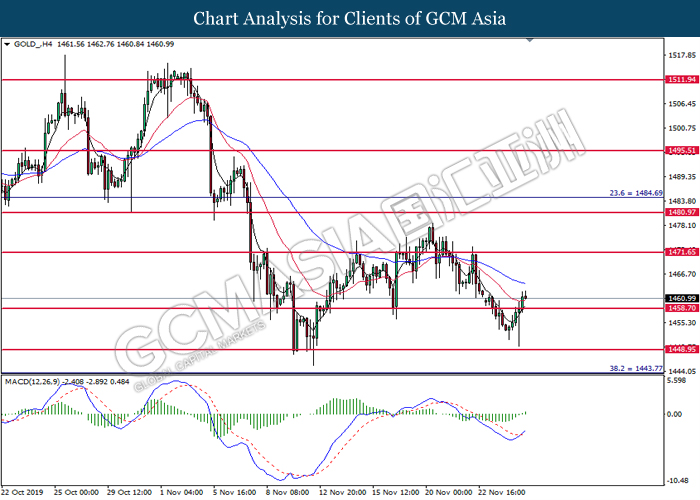Click the MACD scale value 5.598
The height and width of the screenshot is (500, 700).
coord(676,380)
